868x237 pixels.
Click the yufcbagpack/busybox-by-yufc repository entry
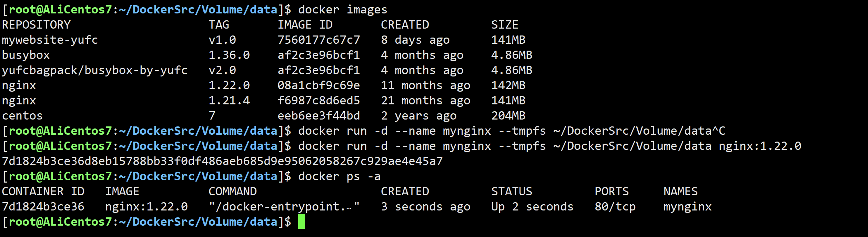(x=95, y=70)
